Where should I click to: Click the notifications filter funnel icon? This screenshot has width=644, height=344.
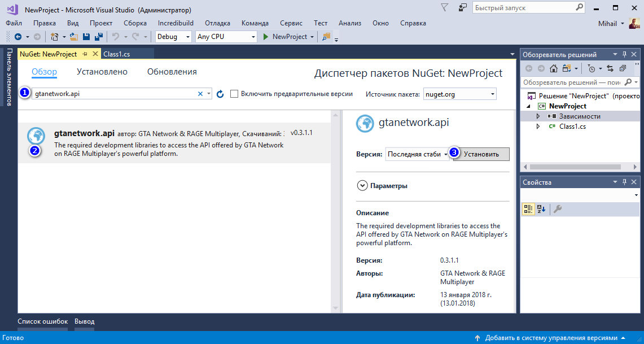444,7
